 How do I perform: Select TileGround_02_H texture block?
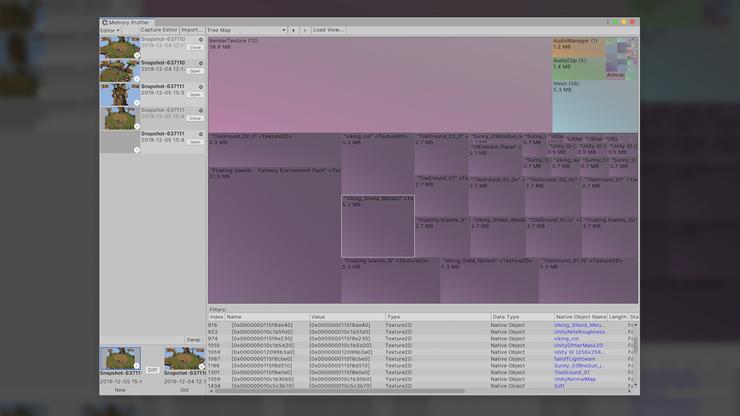tap(275, 150)
